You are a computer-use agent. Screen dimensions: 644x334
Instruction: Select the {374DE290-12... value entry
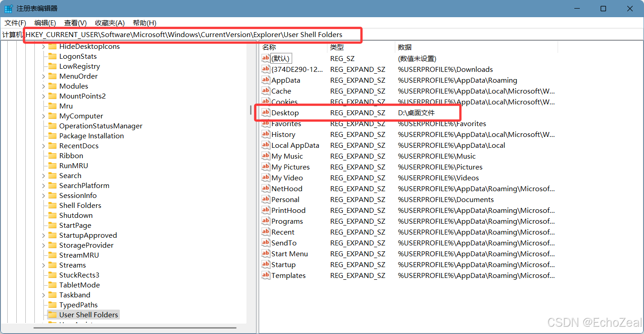[297, 69]
